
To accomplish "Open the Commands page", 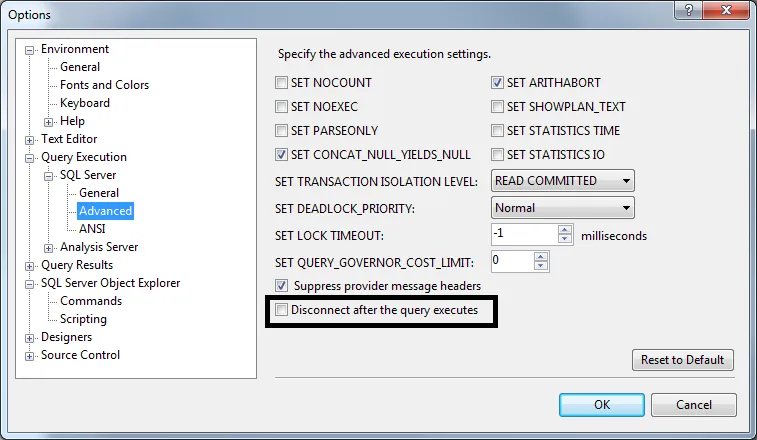I will 91,301.
